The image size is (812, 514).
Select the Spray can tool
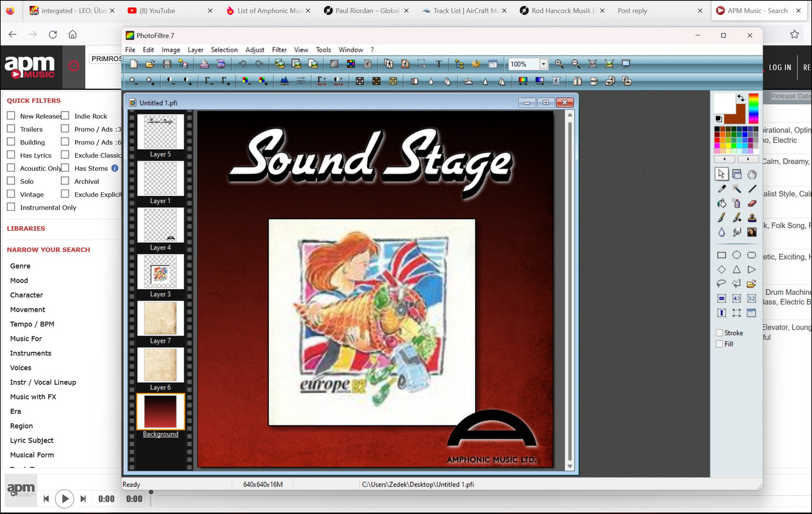click(x=737, y=203)
